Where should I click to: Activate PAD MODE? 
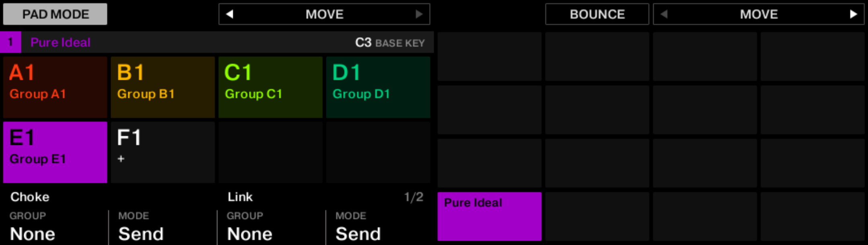[x=55, y=14]
